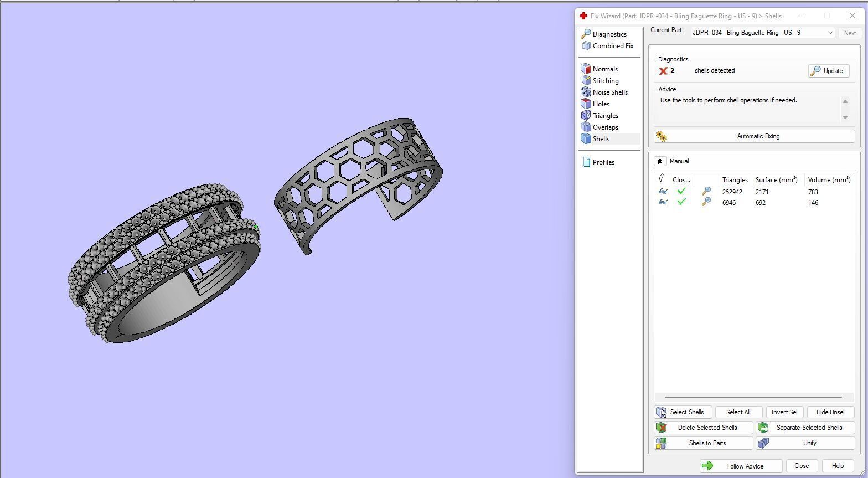Viewport: 868px width, 478px height.
Task: Click Follow Advice button
Action: (x=741, y=466)
